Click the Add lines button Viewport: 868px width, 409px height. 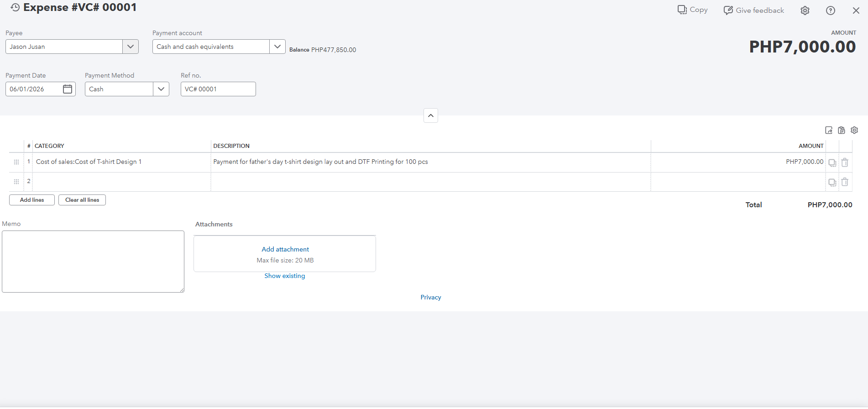(x=32, y=200)
